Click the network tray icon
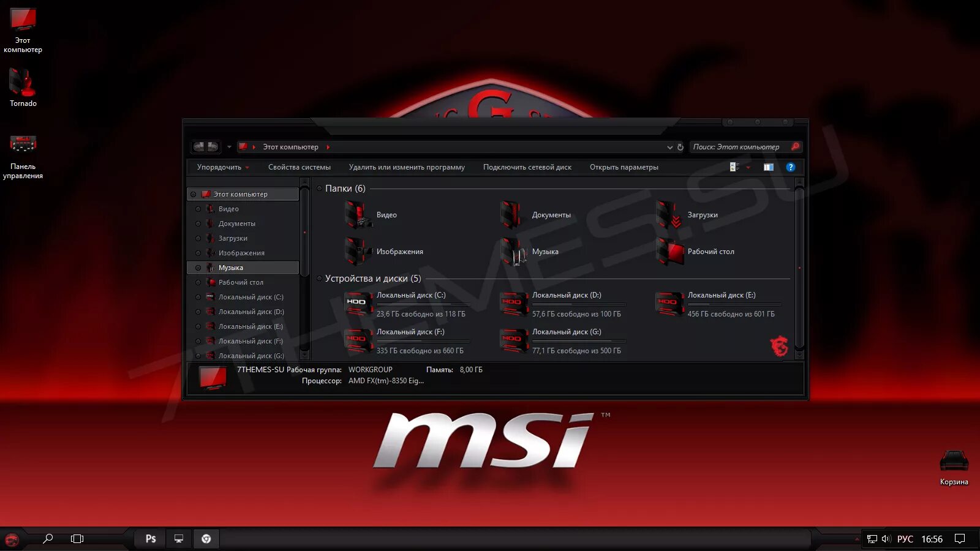Screen dimensions: 980x551 click(x=872, y=539)
